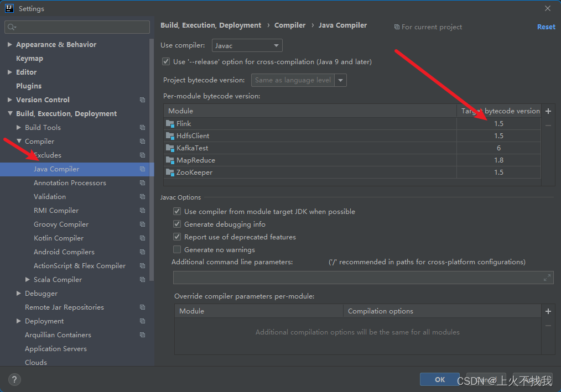This screenshot has width=561, height=392.
Task: Click the project-level icon beside Excludes
Action: point(142,155)
